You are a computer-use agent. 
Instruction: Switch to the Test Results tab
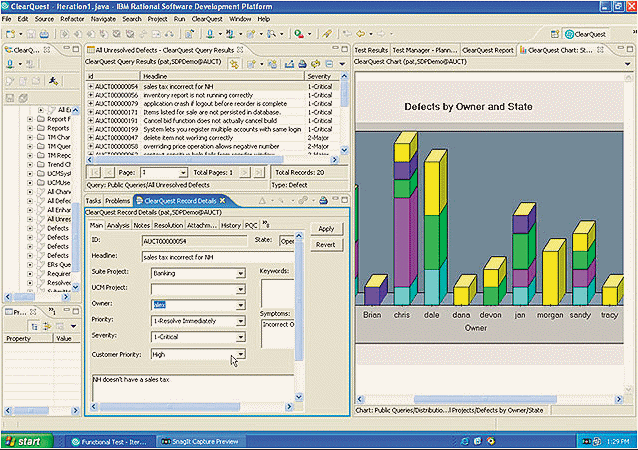[x=371, y=50]
